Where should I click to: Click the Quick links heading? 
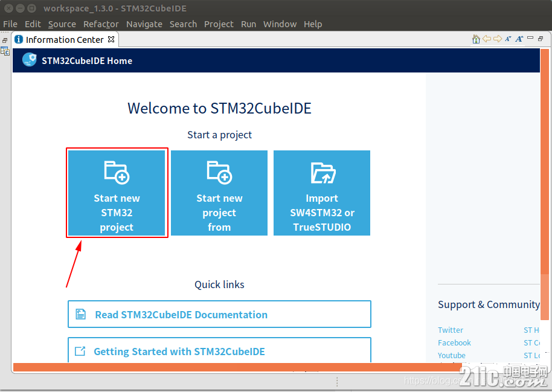(x=219, y=284)
